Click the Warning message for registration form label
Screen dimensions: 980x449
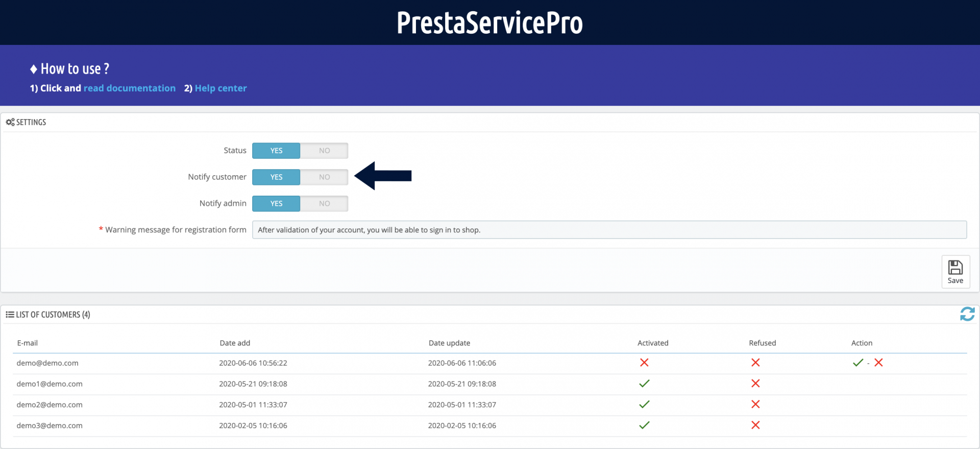pos(176,230)
